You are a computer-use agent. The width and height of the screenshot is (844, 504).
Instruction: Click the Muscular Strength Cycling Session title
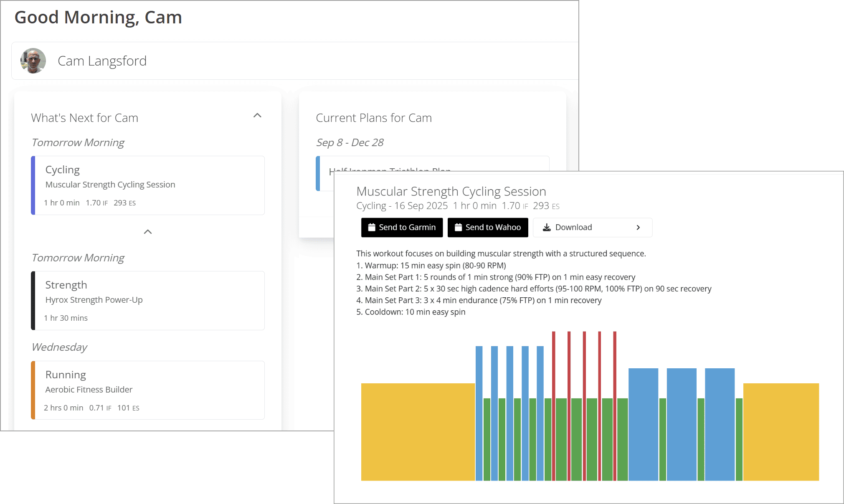(x=451, y=191)
